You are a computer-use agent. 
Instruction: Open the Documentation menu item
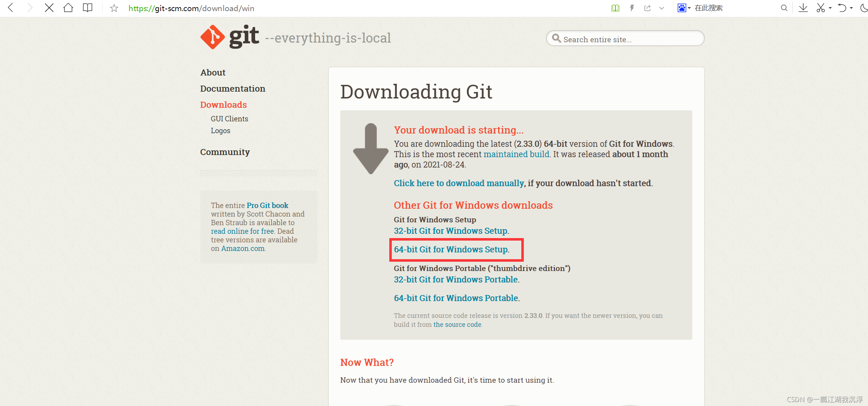point(233,88)
